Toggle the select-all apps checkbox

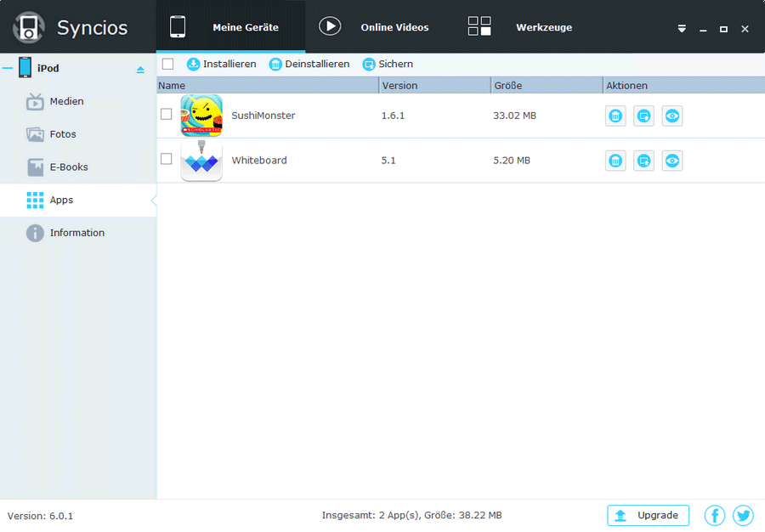(x=167, y=64)
